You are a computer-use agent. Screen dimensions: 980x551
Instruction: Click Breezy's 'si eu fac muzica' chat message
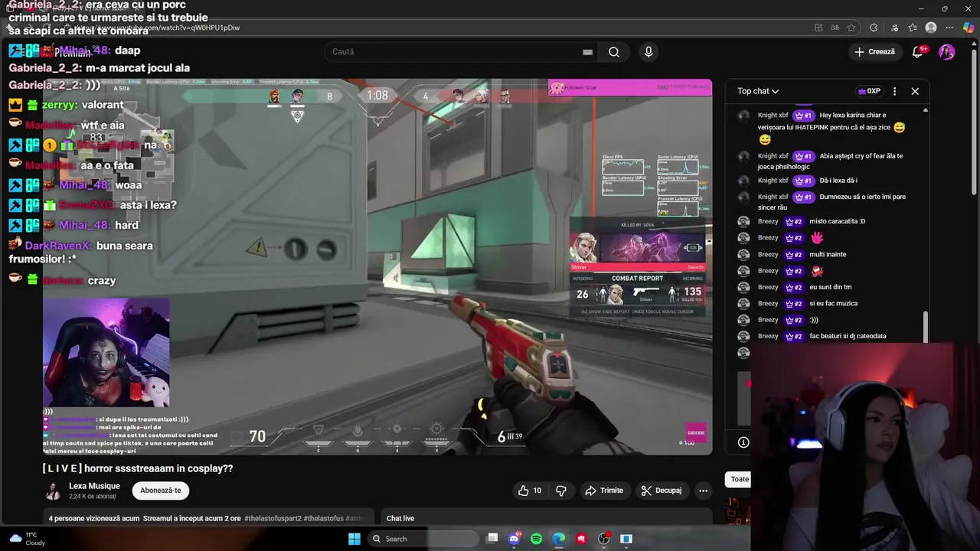coord(833,303)
